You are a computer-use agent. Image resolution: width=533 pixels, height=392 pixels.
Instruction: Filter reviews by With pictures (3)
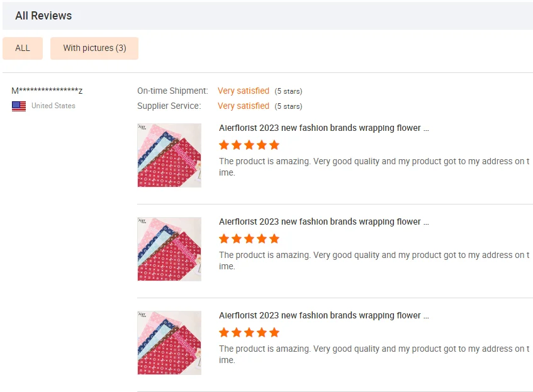coord(94,48)
